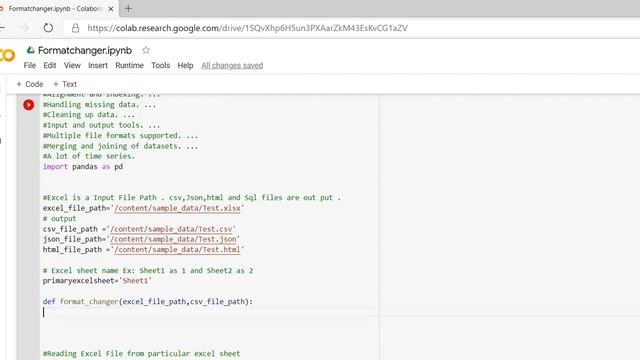Open the Help menu

pos(185,65)
